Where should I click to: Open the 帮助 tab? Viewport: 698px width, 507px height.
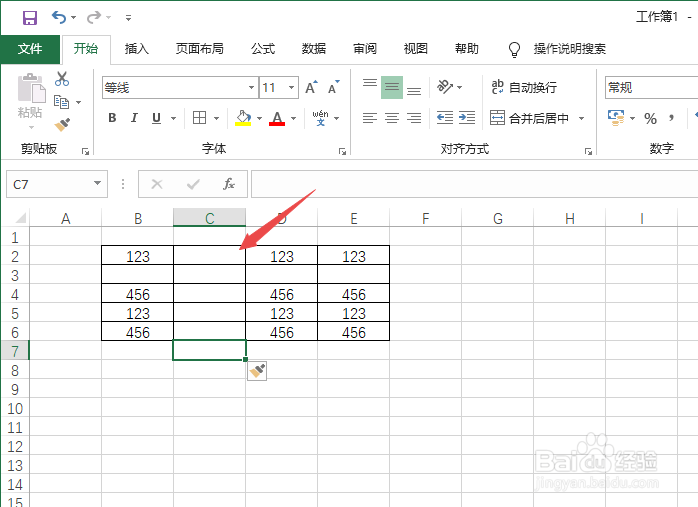click(x=467, y=49)
